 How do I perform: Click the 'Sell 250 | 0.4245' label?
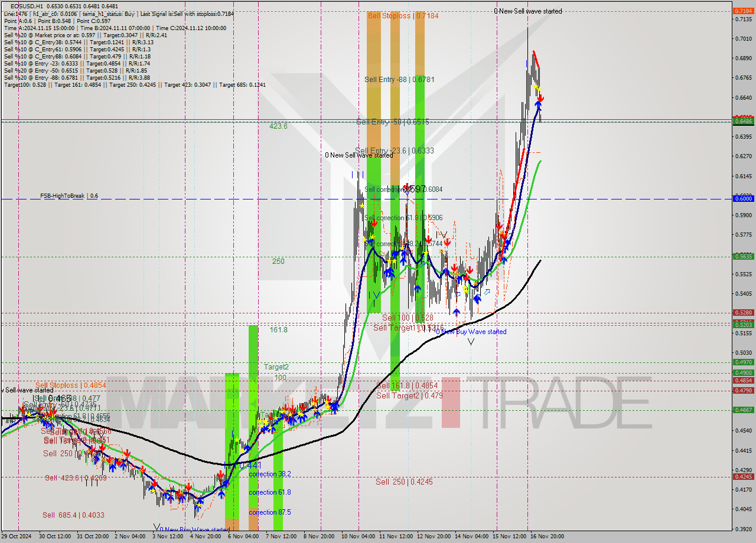[x=404, y=482]
